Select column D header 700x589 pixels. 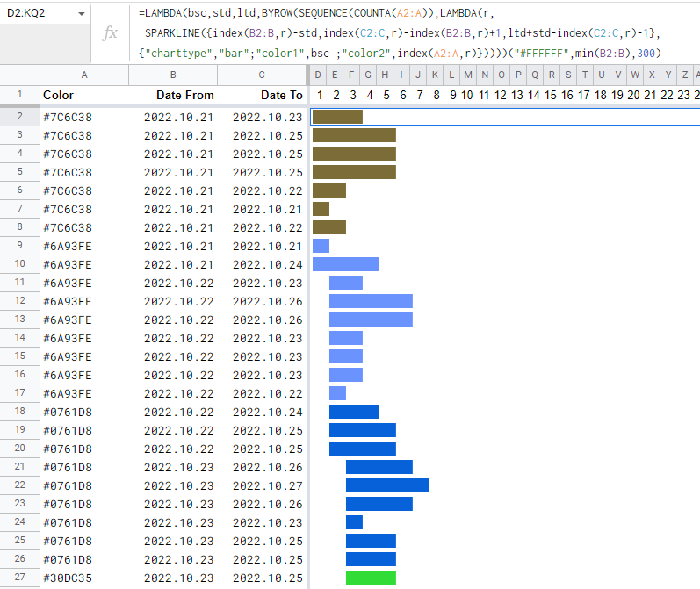tap(318, 75)
